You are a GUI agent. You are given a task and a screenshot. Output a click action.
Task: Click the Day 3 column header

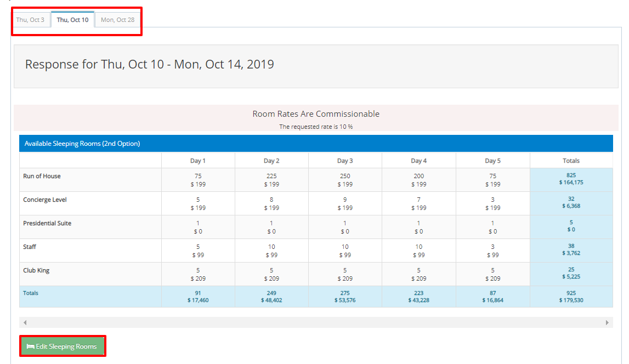[x=345, y=161]
